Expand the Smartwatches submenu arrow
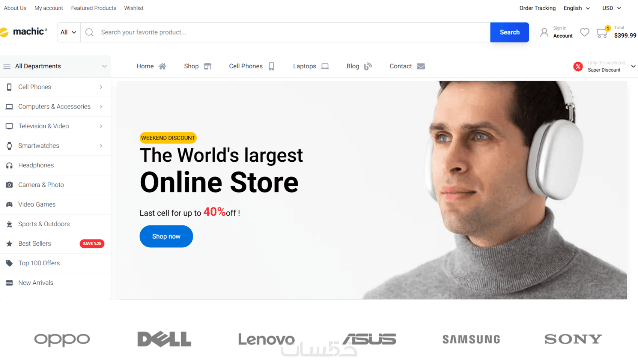The image size is (638, 364). pyautogui.click(x=101, y=146)
